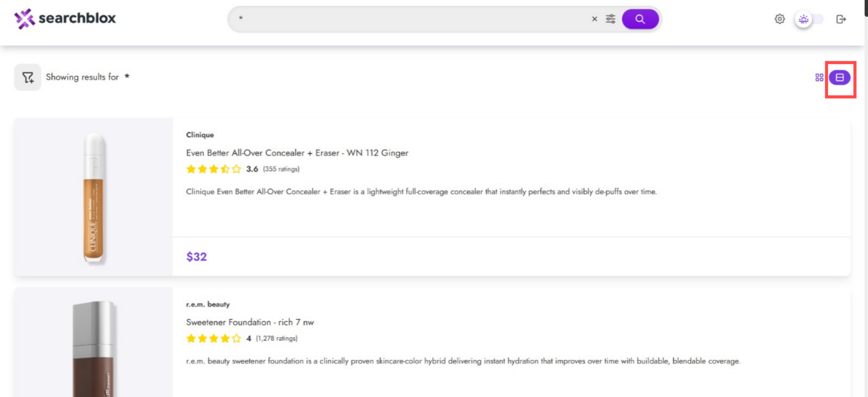Click the r.e.m. beauty foundation description text
Viewport: 868px width, 397px height.
(463, 361)
